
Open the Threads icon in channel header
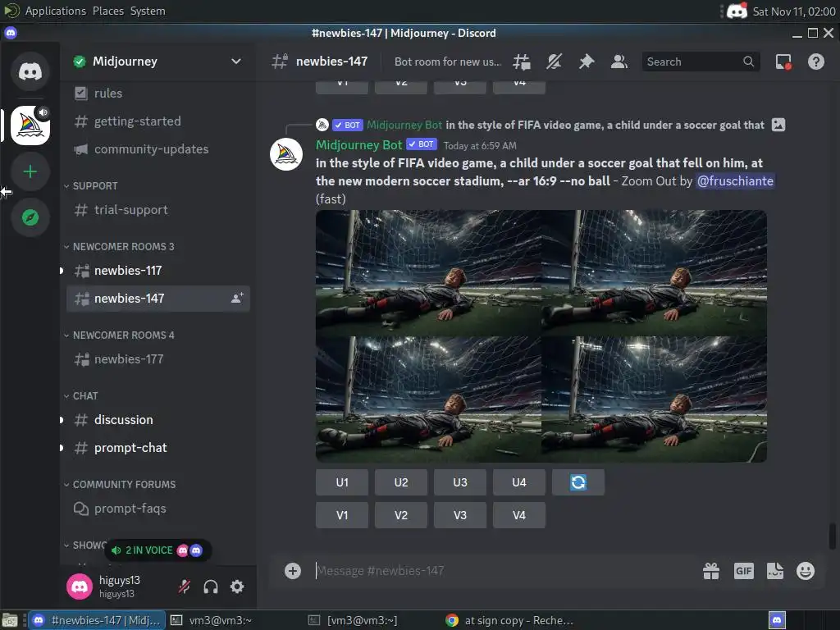coord(521,62)
